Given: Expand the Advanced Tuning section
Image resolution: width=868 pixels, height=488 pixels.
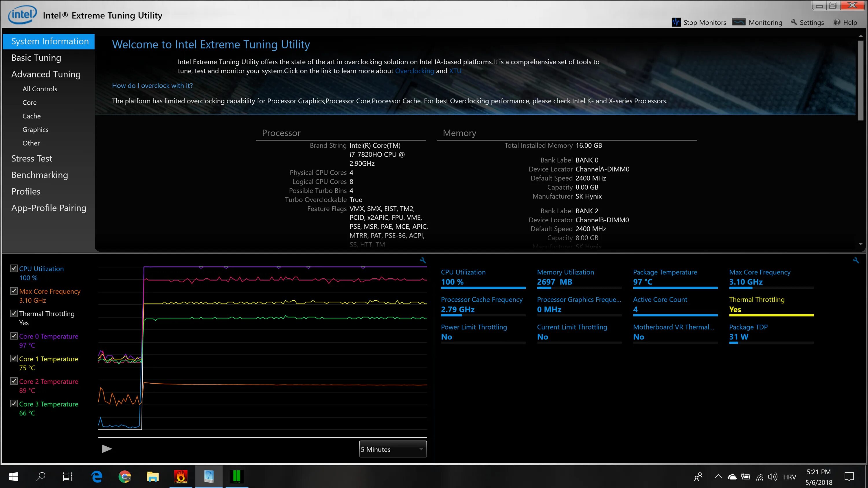Looking at the screenshot, I should click(x=46, y=74).
